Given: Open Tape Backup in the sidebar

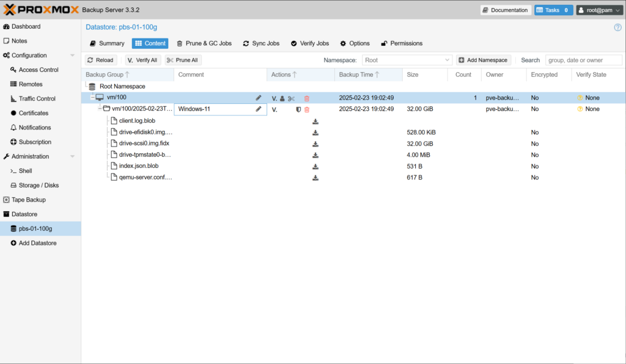Looking at the screenshot, I should point(28,200).
